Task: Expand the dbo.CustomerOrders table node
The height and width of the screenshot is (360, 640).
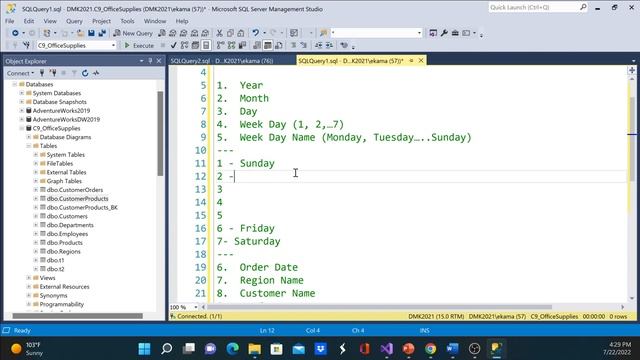Action: [36, 190]
